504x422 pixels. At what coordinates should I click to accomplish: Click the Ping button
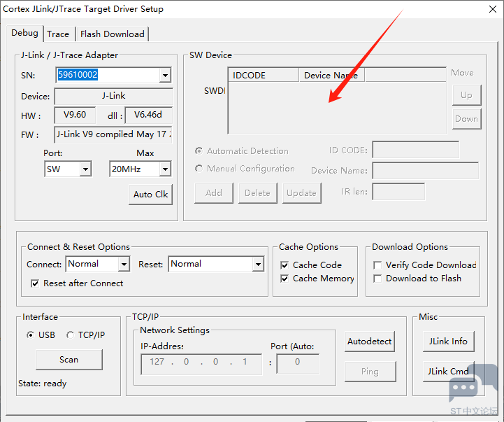point(370,372)
